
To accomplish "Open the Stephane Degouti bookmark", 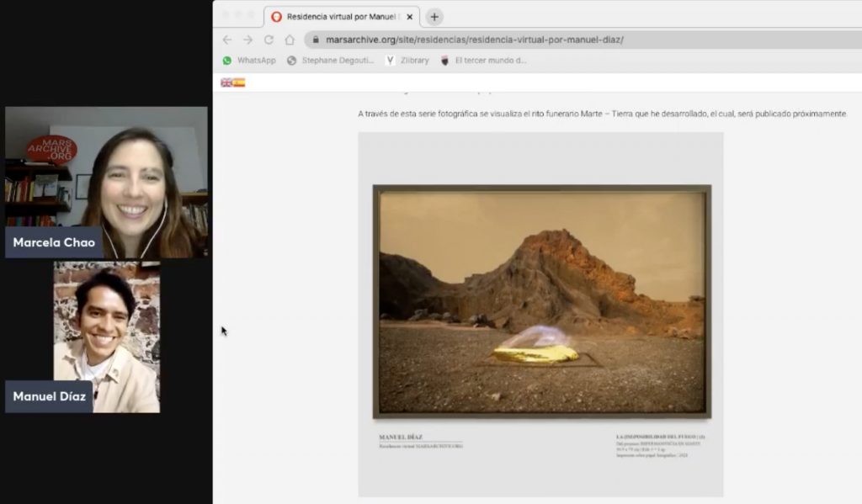I will pos(331,61).
